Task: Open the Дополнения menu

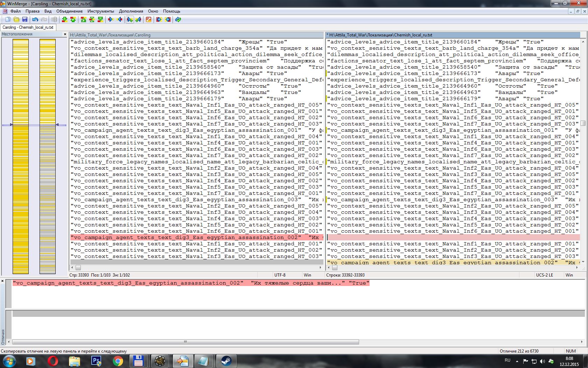Action: click(x=131, y=11)
